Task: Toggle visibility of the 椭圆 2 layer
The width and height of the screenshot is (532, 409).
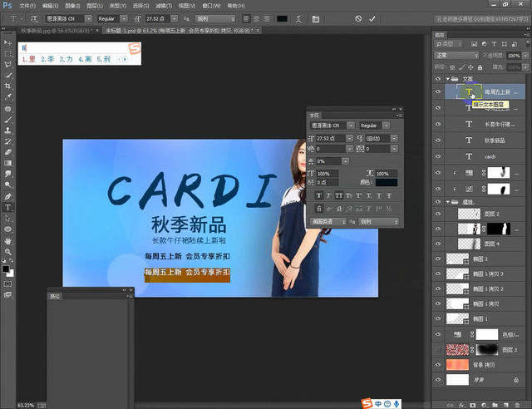Action: (438, 259)
